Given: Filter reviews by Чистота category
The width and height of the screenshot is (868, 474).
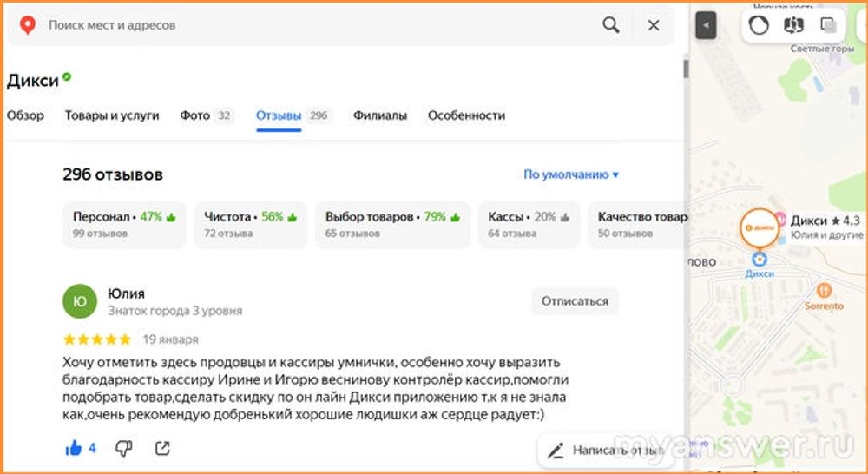Looking at the screenshot, I should pos(250,225).
